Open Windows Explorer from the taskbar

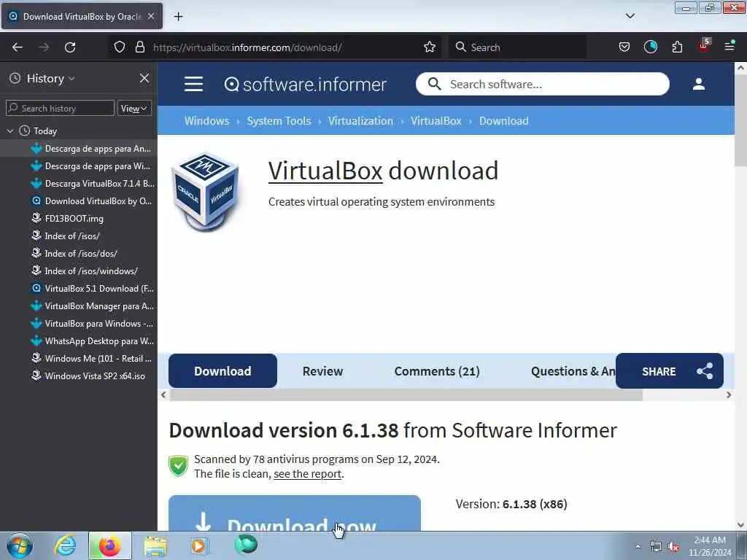[x=155, y=545]
